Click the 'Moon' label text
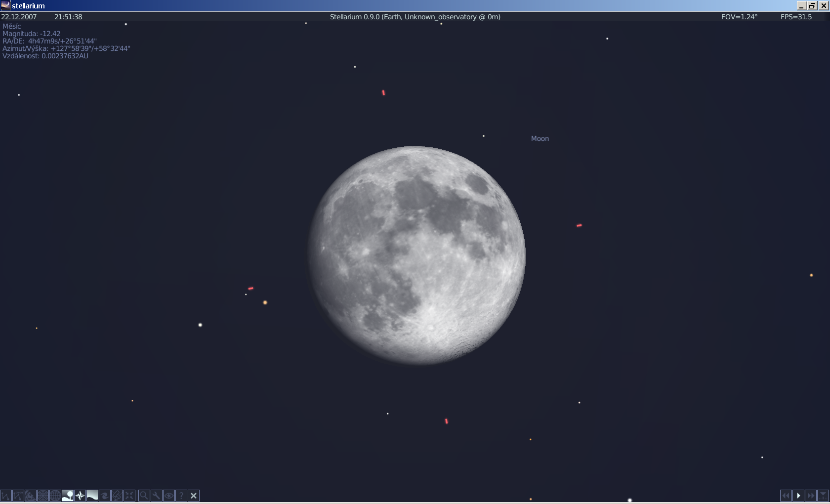Viewport: 830px width, 504px height. pyautogui.click(x=540, y=139)
